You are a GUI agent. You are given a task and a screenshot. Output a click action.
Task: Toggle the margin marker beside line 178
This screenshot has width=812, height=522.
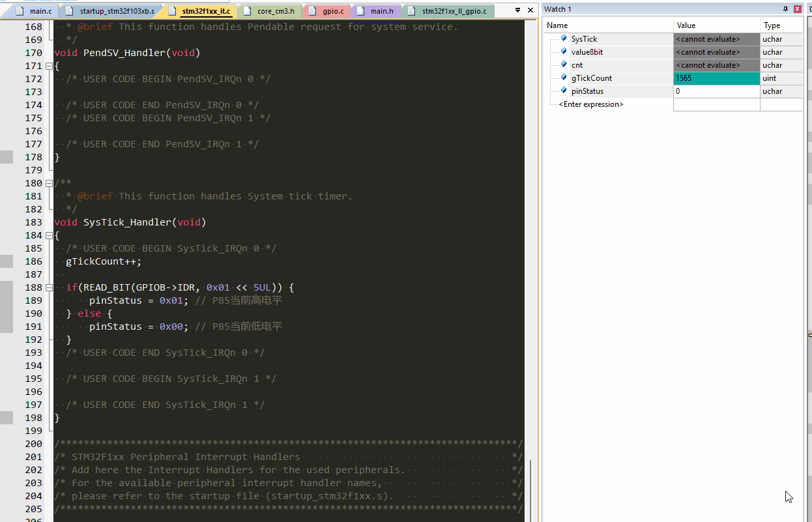[5, 156]
